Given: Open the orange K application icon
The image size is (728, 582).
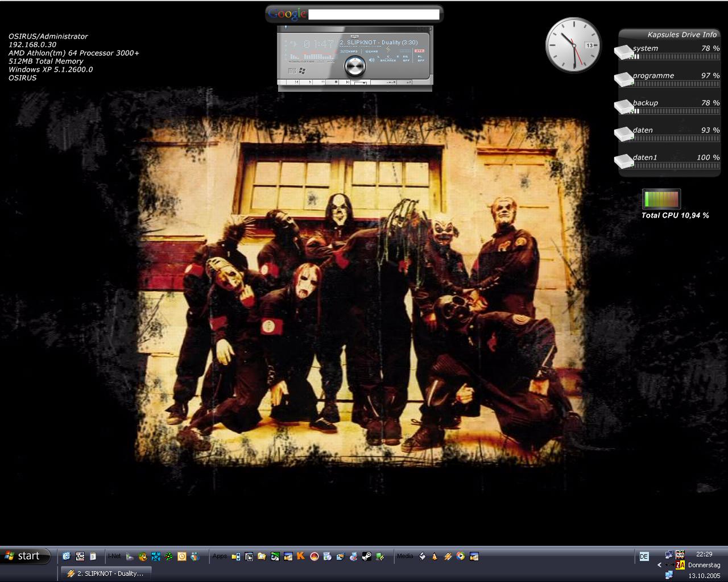Looking at the screenshot, I should click(301, 556).
